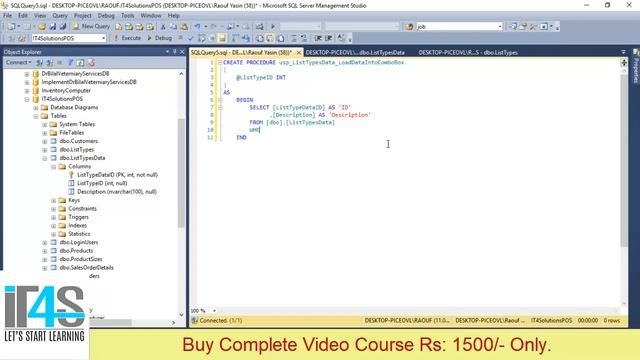Collapse the CREATE PROCEDURE code outline
Image resolution: width=640 pixels, height=360 pixels.
point(220,63)
